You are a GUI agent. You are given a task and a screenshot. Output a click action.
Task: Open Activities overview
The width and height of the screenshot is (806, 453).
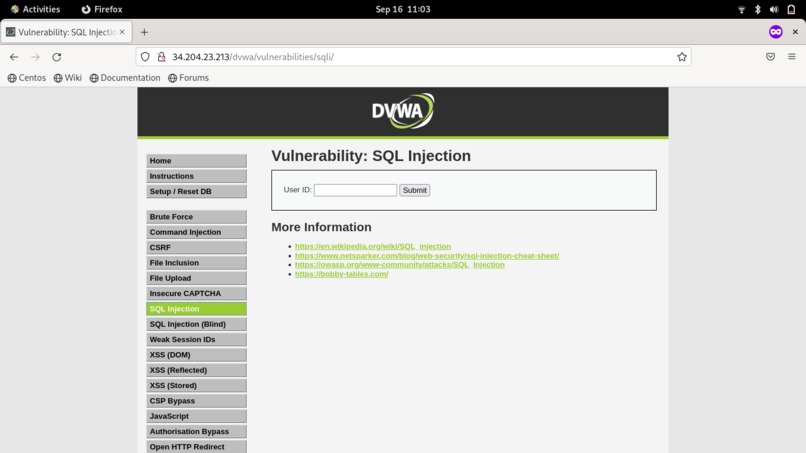(35, 9)
